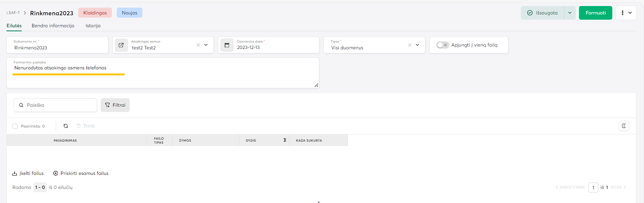Click Priskirti esamus failus link
Image resolution: width=644 pixels, height=203 pixels.
81,173
